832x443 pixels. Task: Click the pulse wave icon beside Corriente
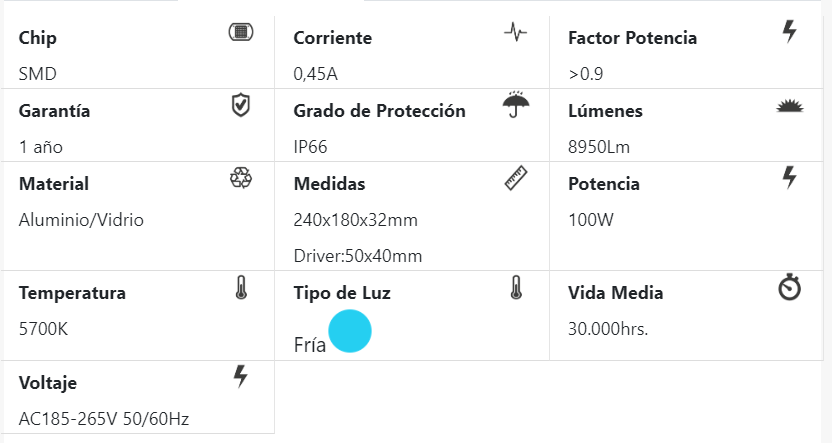(x=515, y=32)
